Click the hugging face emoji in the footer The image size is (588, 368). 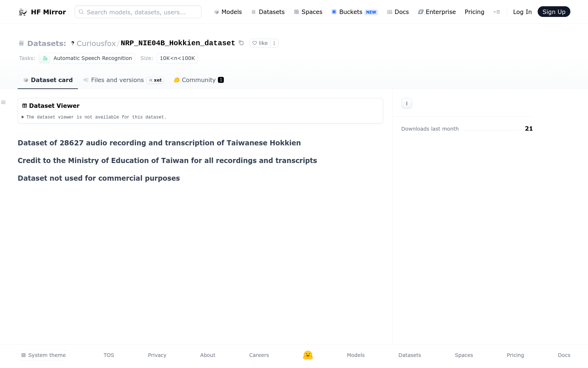coord(308,355)
